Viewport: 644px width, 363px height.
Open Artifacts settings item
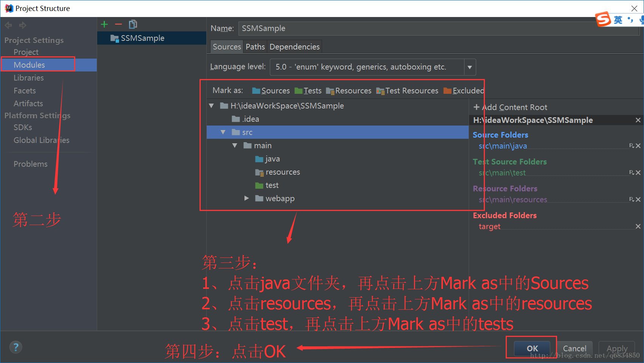coord(28,103)
